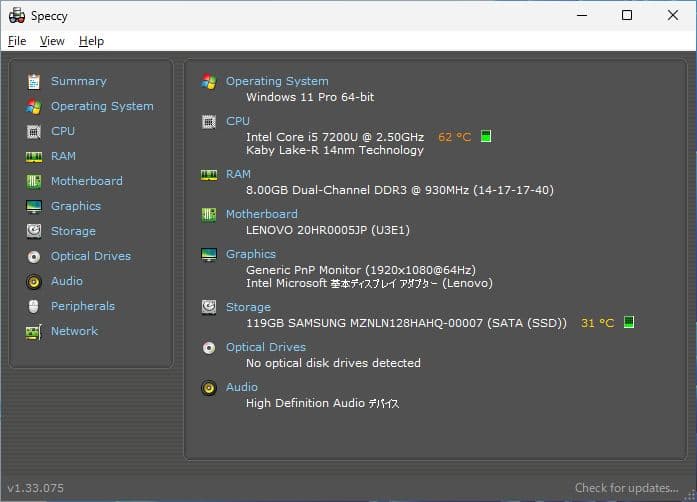Click the 62 °C CPU temperature reading

click(x=454, y=137)
